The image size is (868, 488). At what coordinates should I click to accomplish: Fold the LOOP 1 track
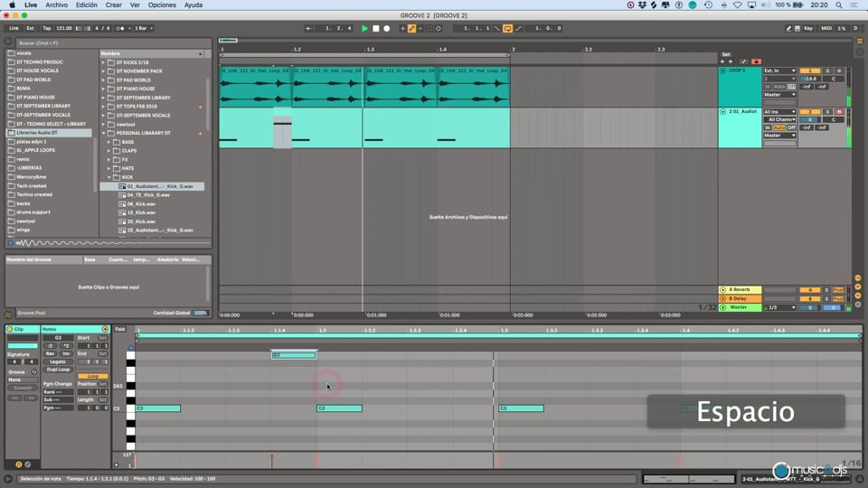tap(722, 70)
